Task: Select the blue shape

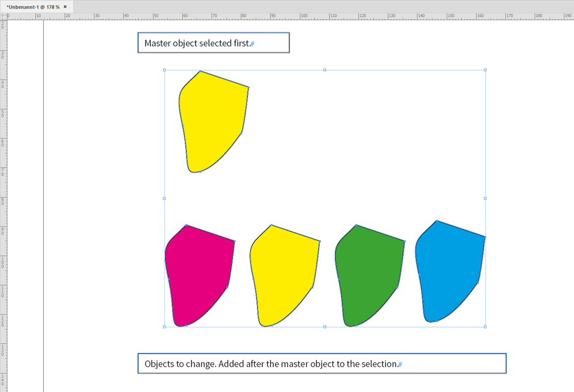Action: 450,271
